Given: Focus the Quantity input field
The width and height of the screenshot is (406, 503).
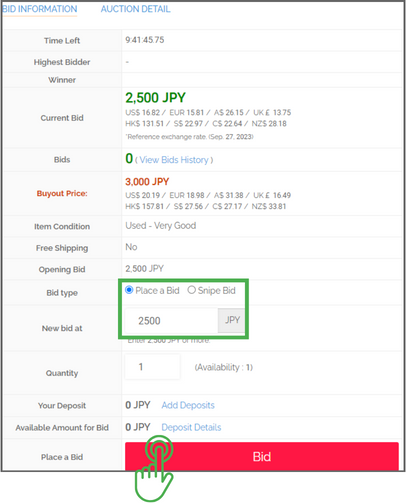Looking at the screenshot, I should click(x=153, y=367).
